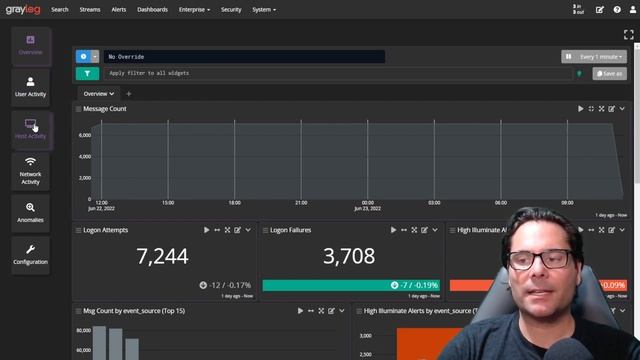The image size is (640, 360).
Task: Enter fullscreen with the expand icon
Action: tap(629, 35)
